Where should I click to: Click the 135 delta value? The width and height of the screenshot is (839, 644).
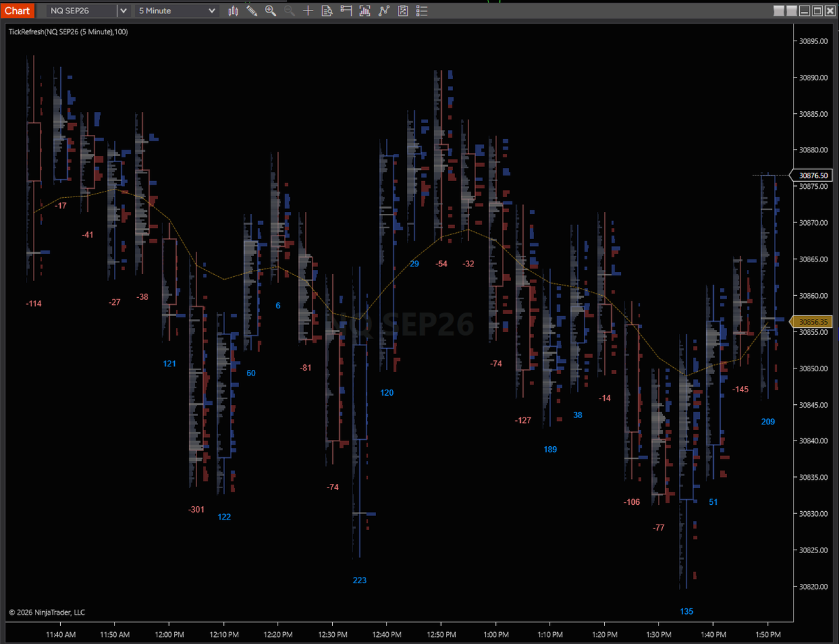click(x=687, y=612)
